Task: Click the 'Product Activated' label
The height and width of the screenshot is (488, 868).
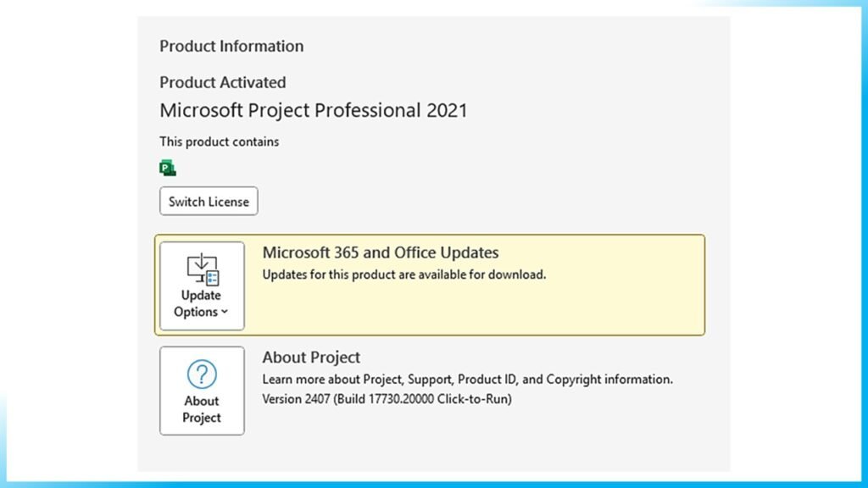Action: [222, 82]
